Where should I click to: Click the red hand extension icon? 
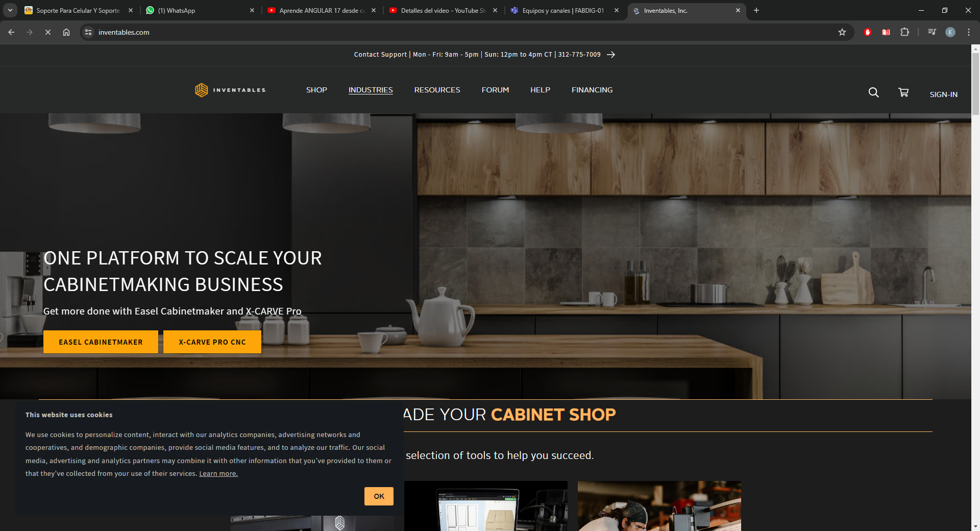868,32
